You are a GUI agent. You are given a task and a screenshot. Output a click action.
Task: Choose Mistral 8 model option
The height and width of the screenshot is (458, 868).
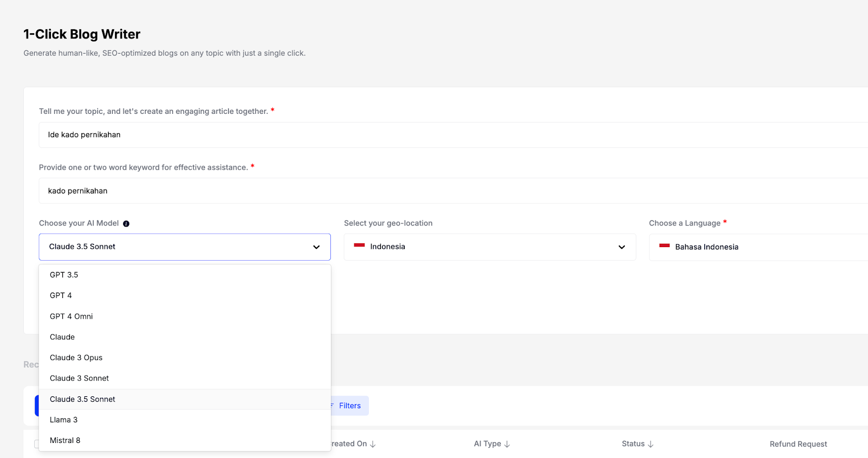(x=184, y=441)
